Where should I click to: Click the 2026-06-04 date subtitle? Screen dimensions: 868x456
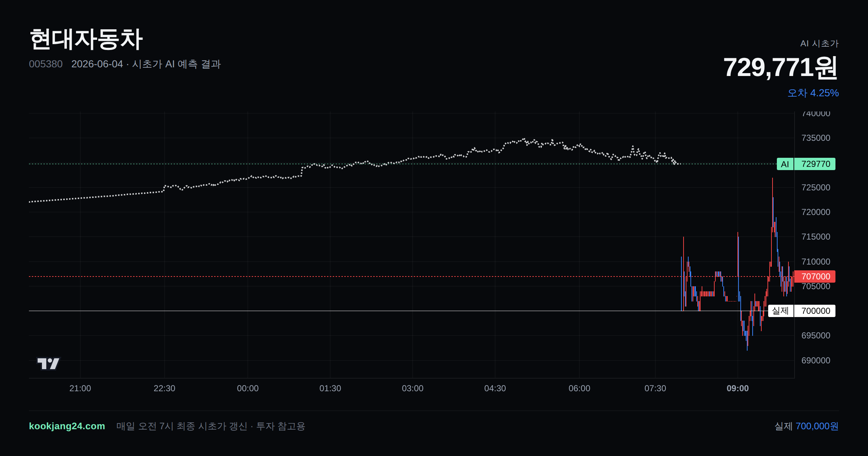(x=97, y=64)
